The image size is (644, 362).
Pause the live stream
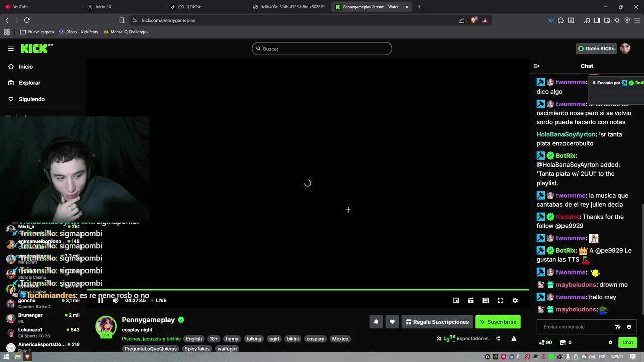tap(100, 300)
